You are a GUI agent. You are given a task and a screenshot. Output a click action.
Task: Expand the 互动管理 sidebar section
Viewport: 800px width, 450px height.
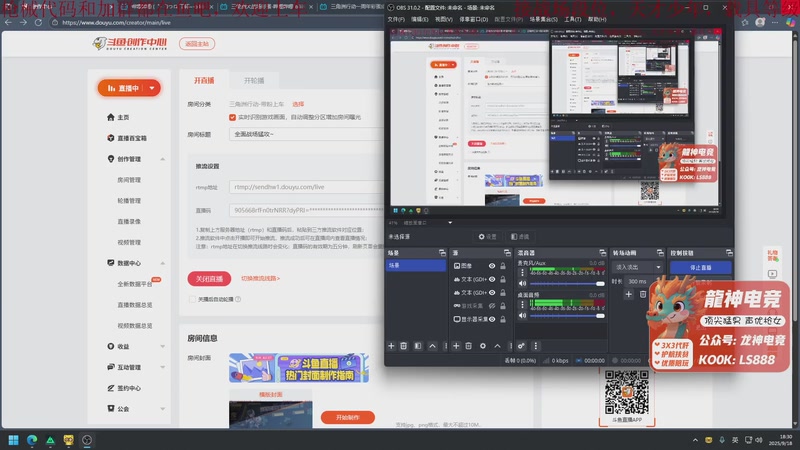162,367
